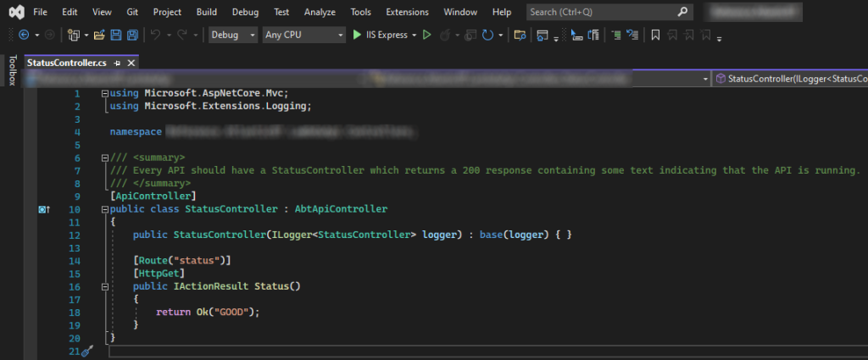
Task: Open the Any CPU platform dropdown
Action: coord(303,35)
